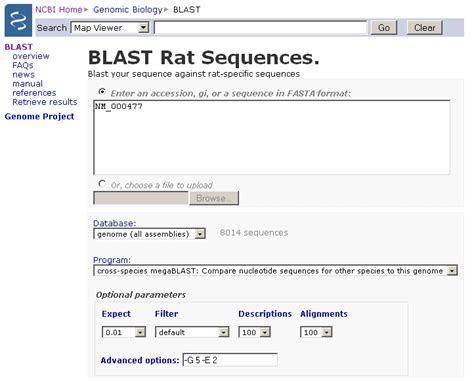Open the Alignments parameter help link
The width and height of the screenshot is (474, 381).
pyautogui.click(x=324, y=314)
